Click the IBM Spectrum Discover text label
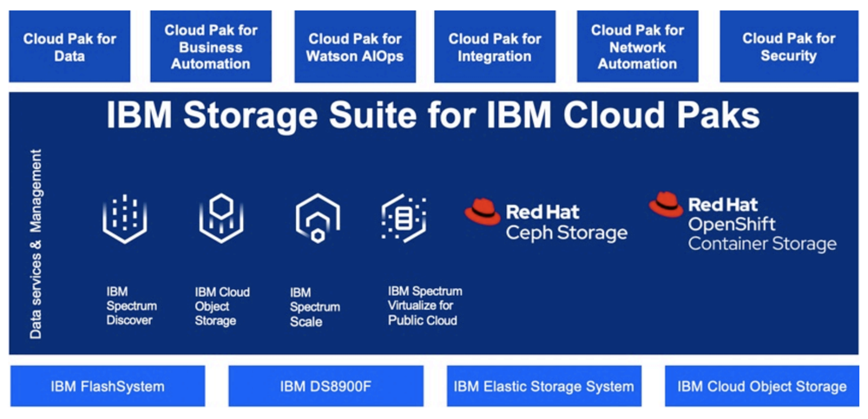This screenshot has height=419, width=868. click(132, 305)
